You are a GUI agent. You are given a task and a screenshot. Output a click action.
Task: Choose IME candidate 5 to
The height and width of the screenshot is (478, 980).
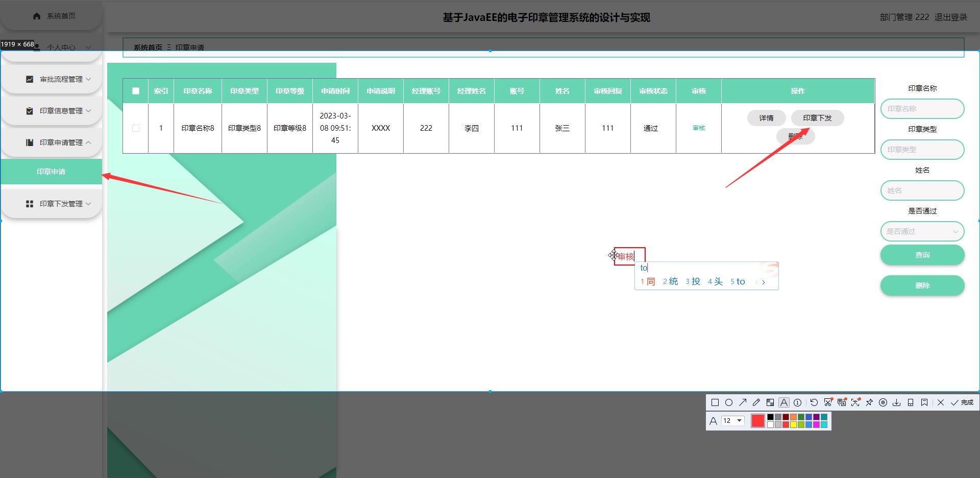pyautogui.click(x=738, y=281)
